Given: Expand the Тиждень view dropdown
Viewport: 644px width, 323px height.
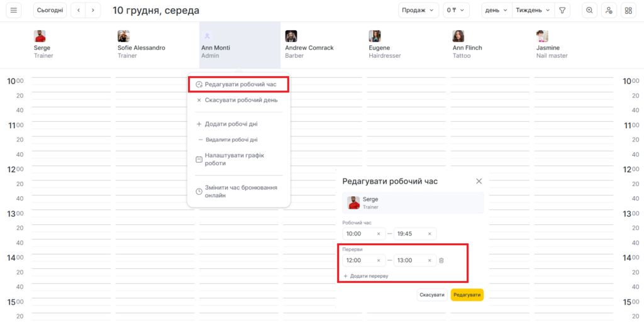Looking at the screenshot, I should (533, 10).
